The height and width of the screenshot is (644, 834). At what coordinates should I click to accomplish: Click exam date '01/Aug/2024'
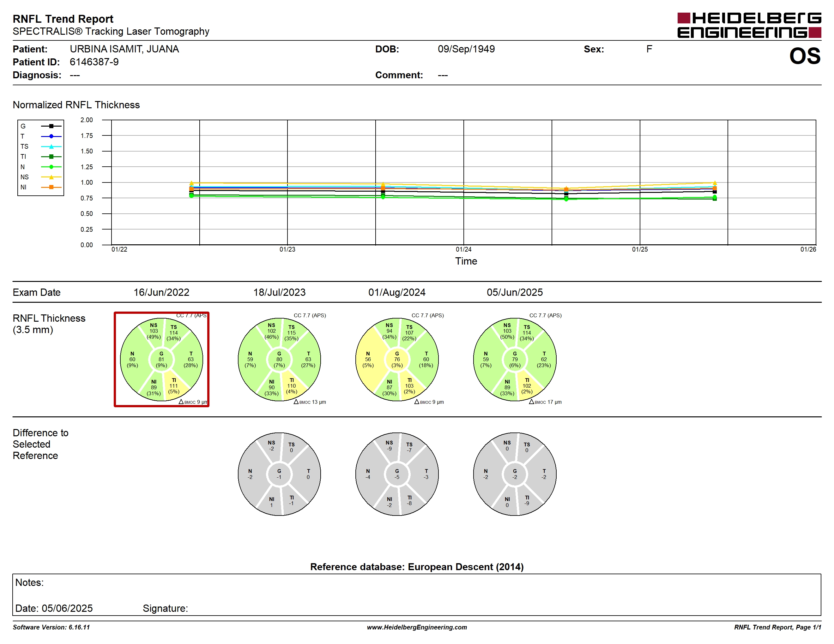(397, 292)
